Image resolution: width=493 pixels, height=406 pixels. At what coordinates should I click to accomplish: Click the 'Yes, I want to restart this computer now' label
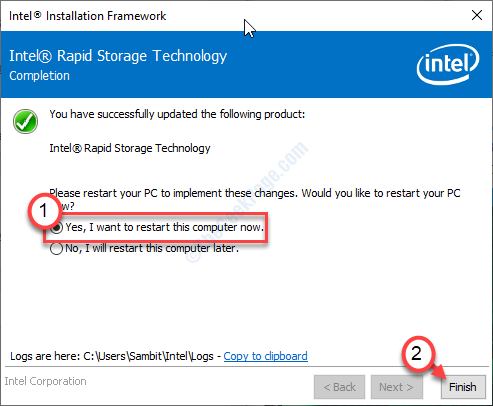click(165, 227)
